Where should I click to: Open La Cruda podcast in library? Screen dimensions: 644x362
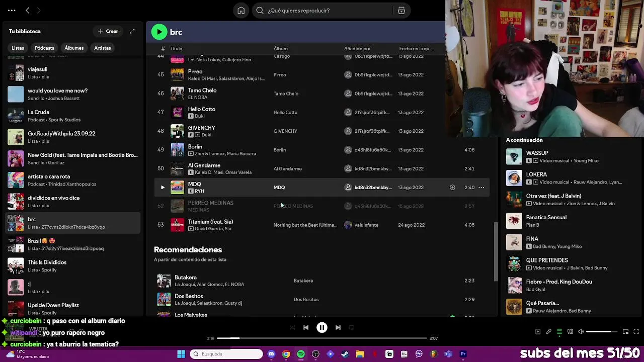(x=73, y=116)
